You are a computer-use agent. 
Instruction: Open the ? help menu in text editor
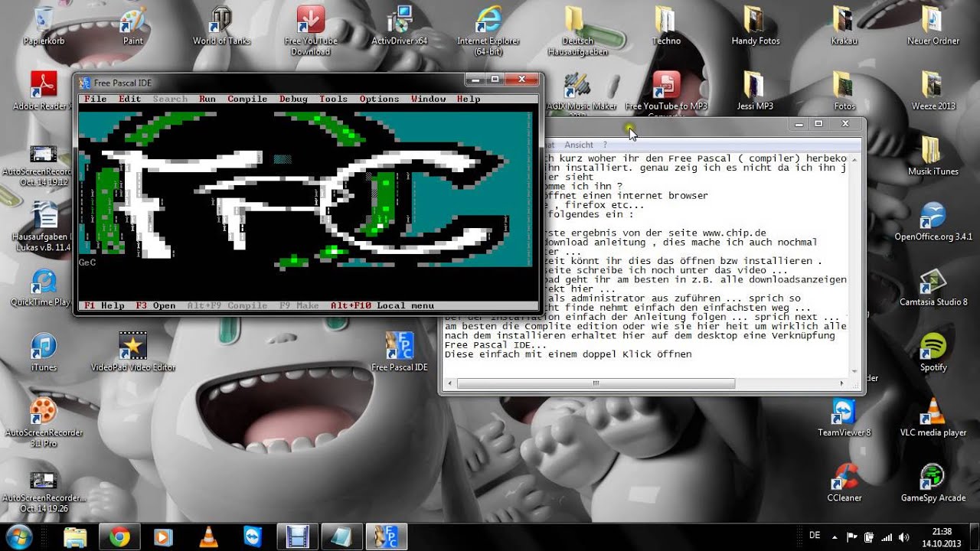coord(605,145)
